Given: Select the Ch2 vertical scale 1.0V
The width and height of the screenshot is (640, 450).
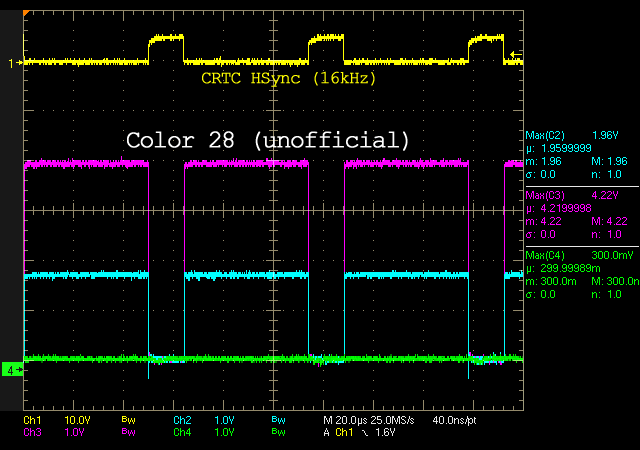Looking at the screenshot, I should point(224,420).
